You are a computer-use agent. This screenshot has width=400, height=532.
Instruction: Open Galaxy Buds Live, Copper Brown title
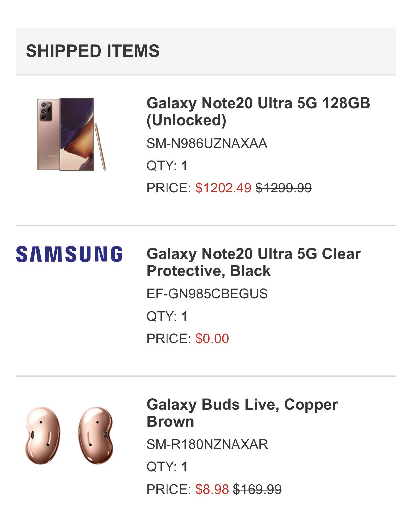click(242, 413)
